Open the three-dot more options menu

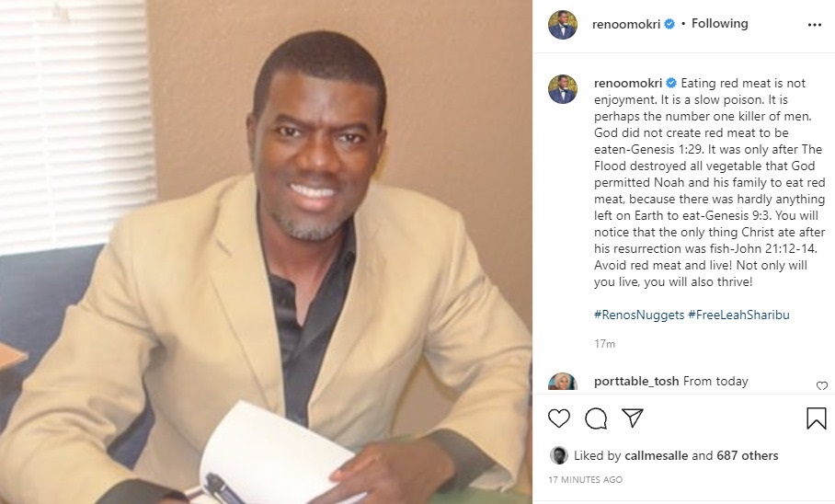tap(814, 25)
